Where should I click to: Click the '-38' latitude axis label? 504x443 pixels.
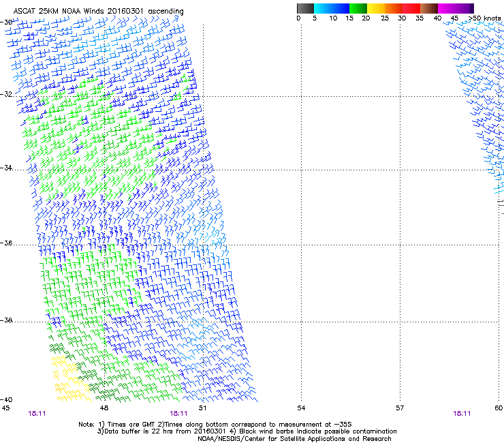tap(6, 320)
